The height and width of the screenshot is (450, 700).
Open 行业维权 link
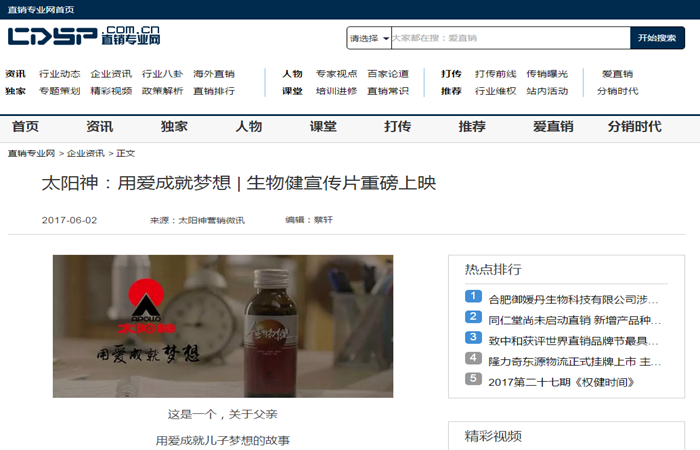coord(496,91)
